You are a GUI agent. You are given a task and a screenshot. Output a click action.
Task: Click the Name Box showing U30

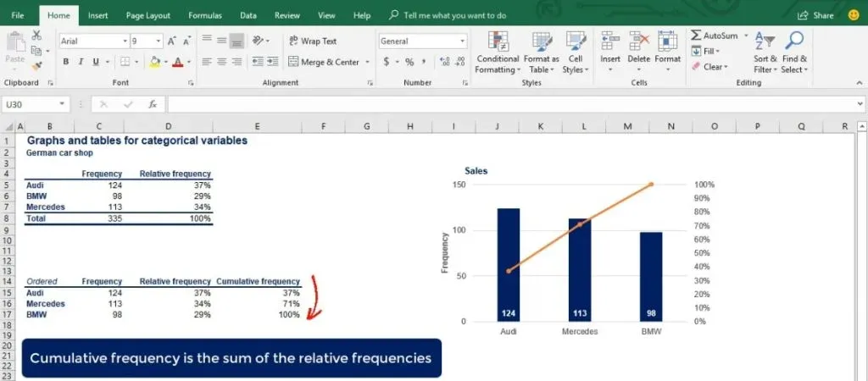click(34, 104)
